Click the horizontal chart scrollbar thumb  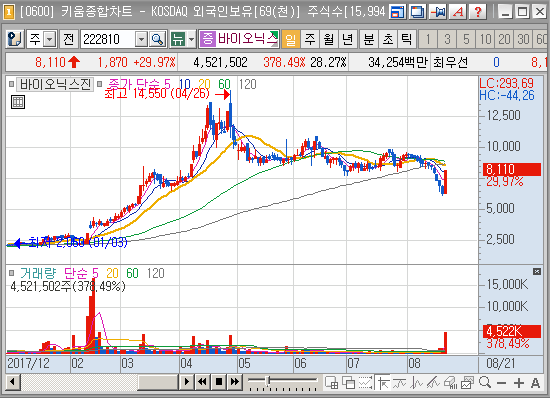point(158,382)
